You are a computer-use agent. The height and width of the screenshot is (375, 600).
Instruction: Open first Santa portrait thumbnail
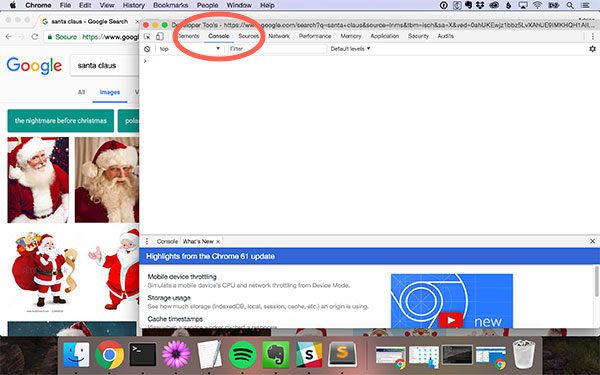click(x=38, y=180)
